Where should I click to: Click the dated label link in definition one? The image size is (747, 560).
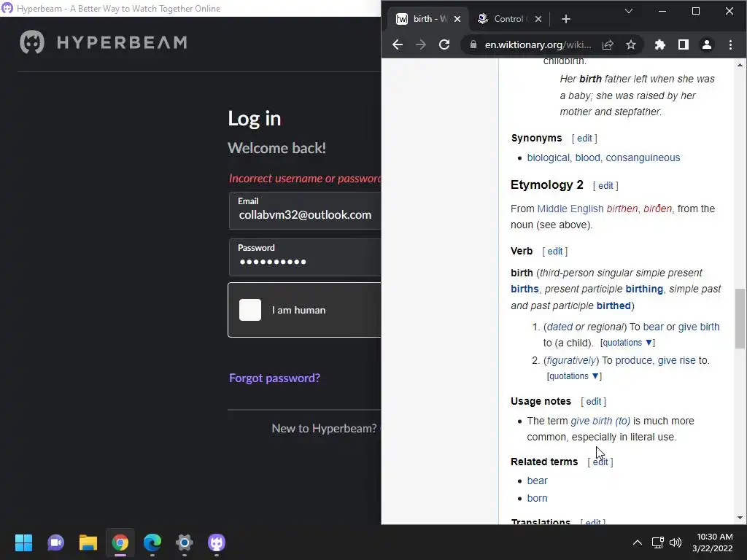[x=560, y=327]
